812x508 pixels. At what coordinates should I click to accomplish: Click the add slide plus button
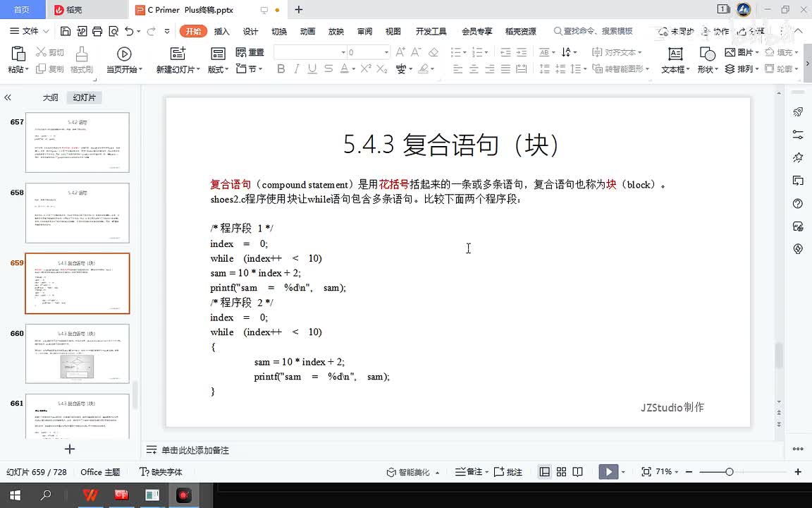(69, 449)
